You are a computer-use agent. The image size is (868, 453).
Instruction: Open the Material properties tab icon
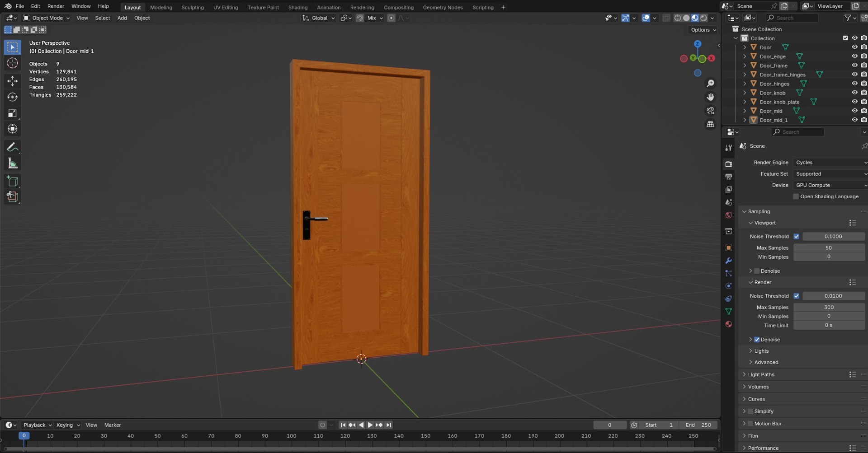(x=728, y=324)
